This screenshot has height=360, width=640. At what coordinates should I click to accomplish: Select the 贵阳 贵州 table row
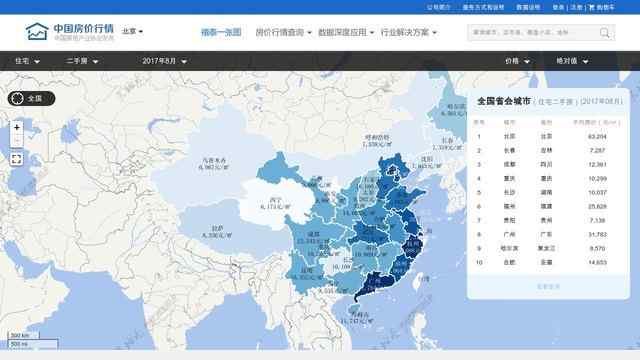548,220
